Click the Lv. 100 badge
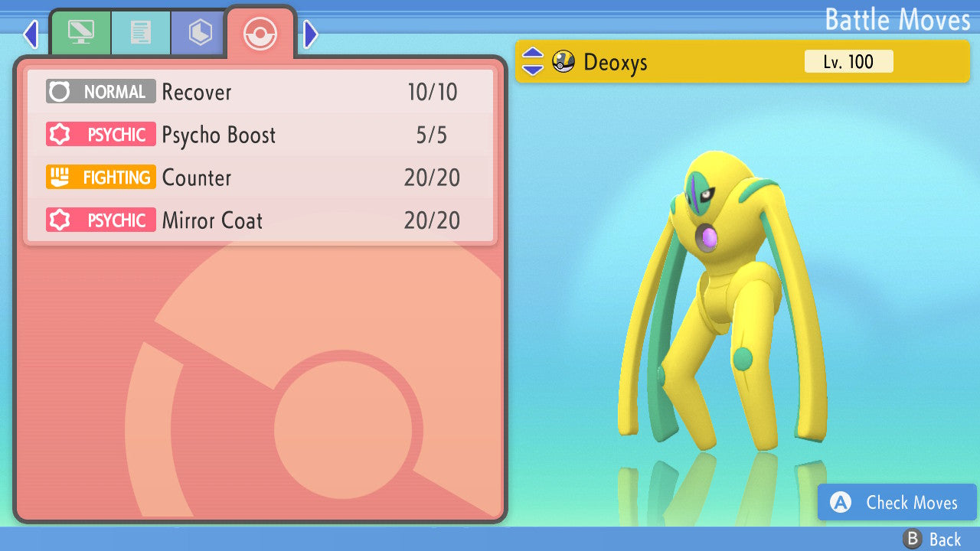980x551 pixels. click(x=848, y=61)
